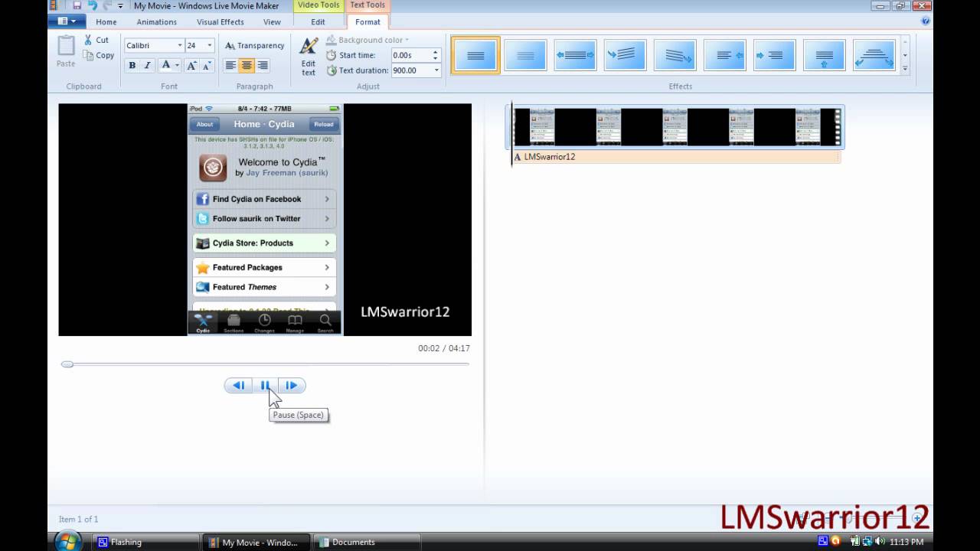Open the text Transparency control
Screen dimensions: 980x551
(254, 45)
